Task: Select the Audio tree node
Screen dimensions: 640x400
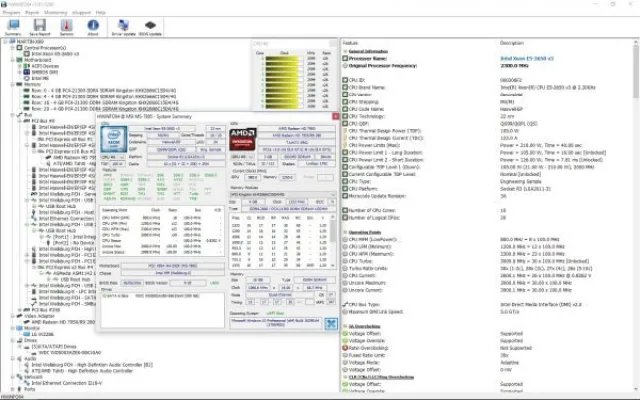Action: pos(30,359)
